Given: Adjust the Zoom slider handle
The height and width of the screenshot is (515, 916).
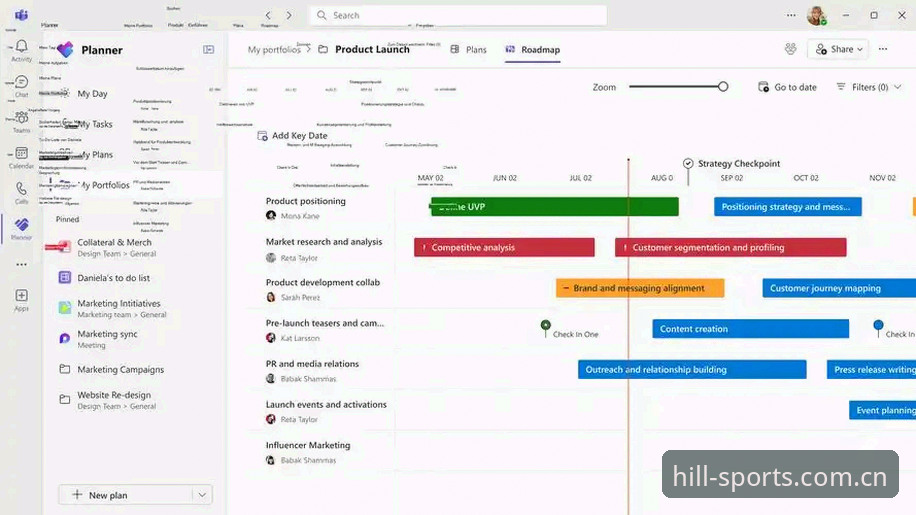Looking at the screenshot, I should tap(723, 86).
